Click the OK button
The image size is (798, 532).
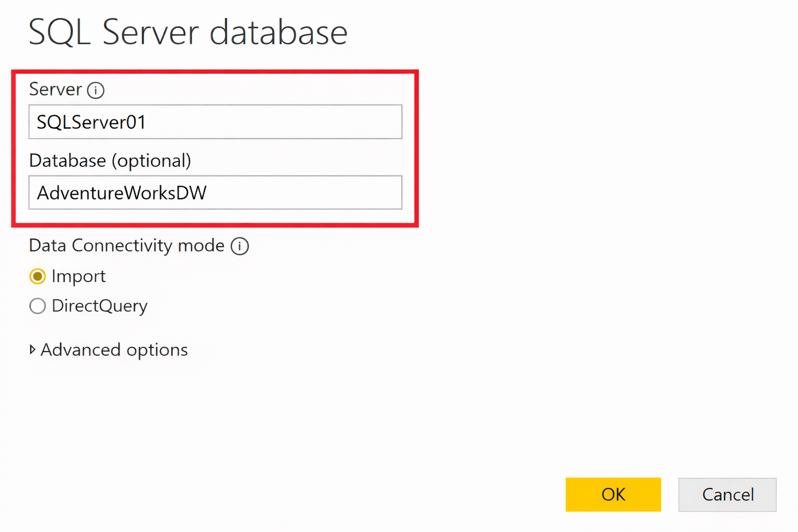pyautogui.click(x=613, y=495)
